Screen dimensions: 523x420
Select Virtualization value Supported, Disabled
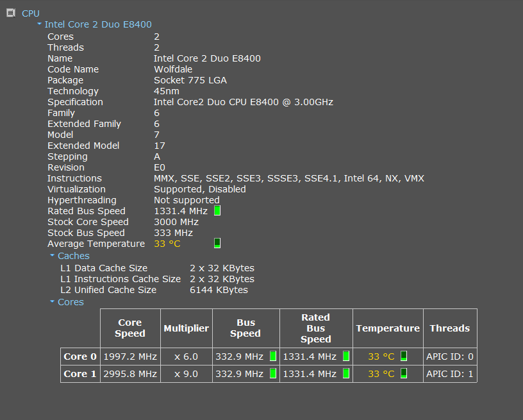click(200, 190)
